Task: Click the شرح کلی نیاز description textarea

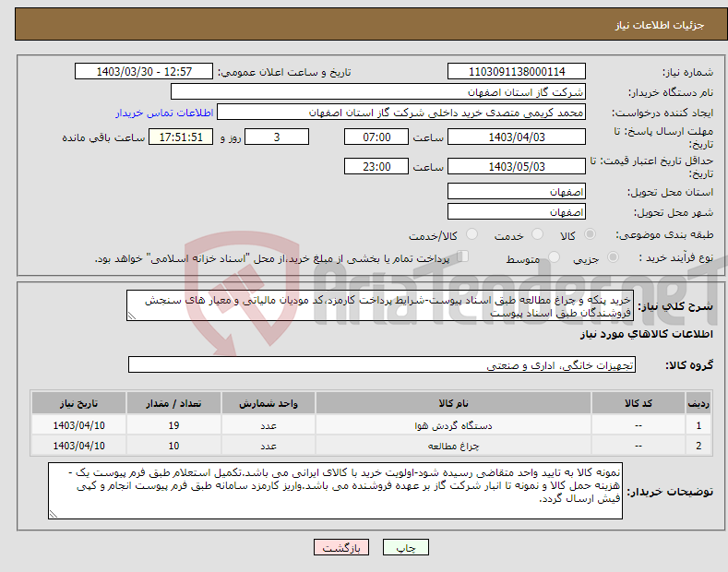Action: (380, 305)
